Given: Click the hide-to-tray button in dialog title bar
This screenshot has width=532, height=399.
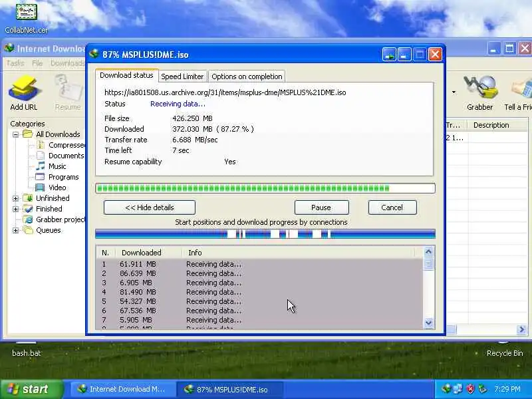Looking at the screenshot, I should pos(389,55).
